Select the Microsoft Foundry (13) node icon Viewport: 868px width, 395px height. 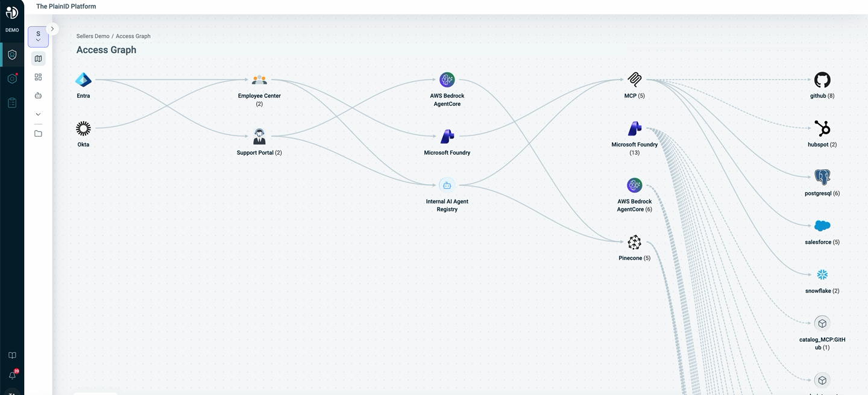[634, 128]
